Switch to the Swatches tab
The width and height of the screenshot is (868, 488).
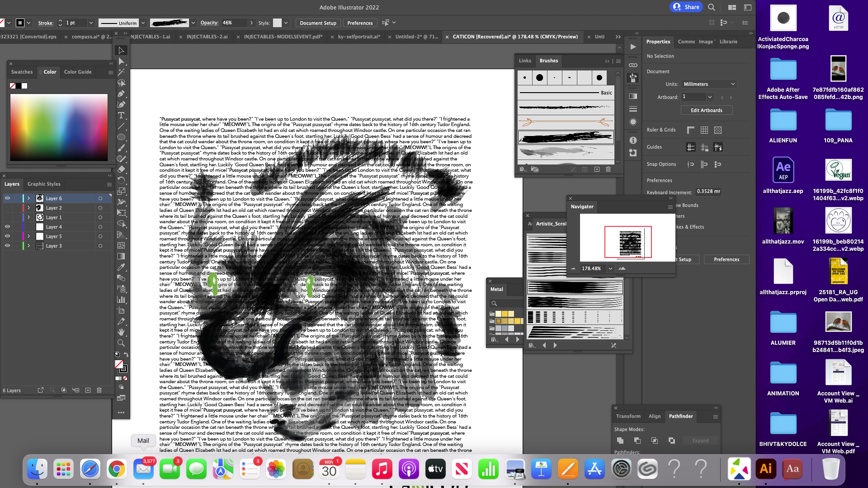[22, 72]
